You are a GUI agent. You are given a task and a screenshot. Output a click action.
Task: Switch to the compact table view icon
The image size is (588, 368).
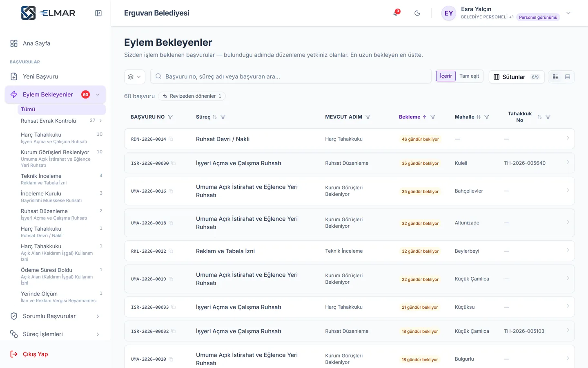[x=568, y=77]
